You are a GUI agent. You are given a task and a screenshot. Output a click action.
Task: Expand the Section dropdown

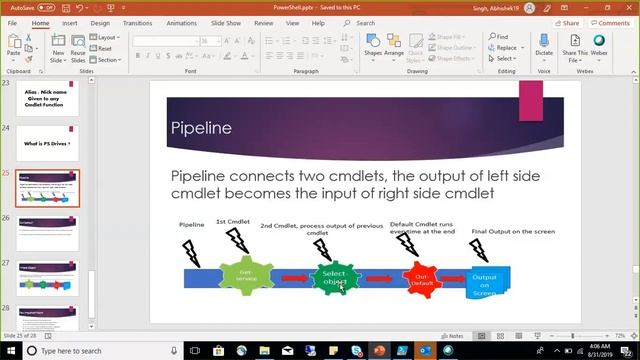[106, 60]
